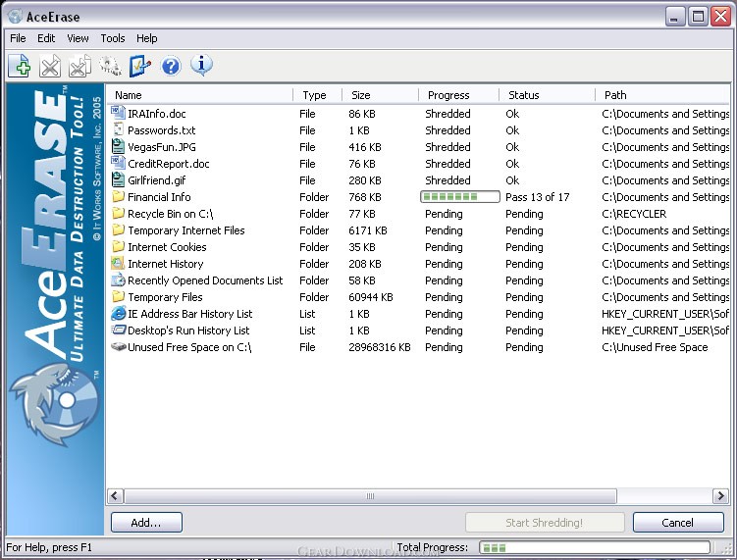Click the About info bubble icon

(x=201, y=66)
